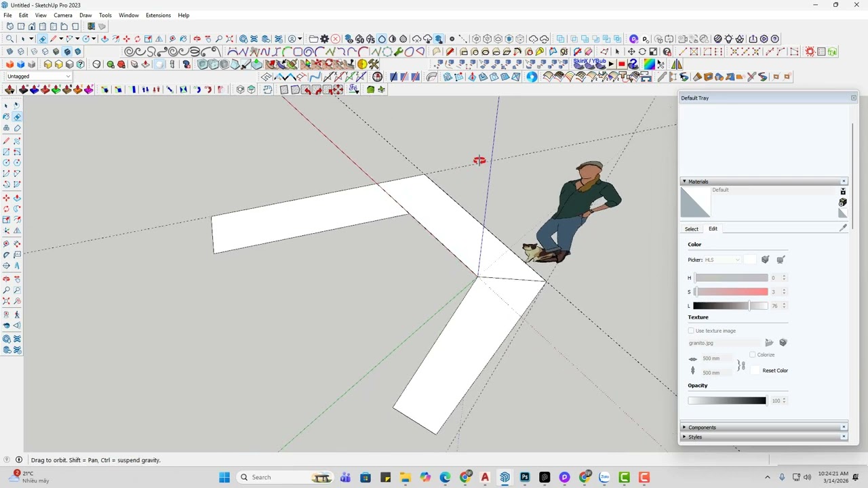Click the open folder icon in top toolbar
This screenshot has width=868, height=488.
coord(313,39)
